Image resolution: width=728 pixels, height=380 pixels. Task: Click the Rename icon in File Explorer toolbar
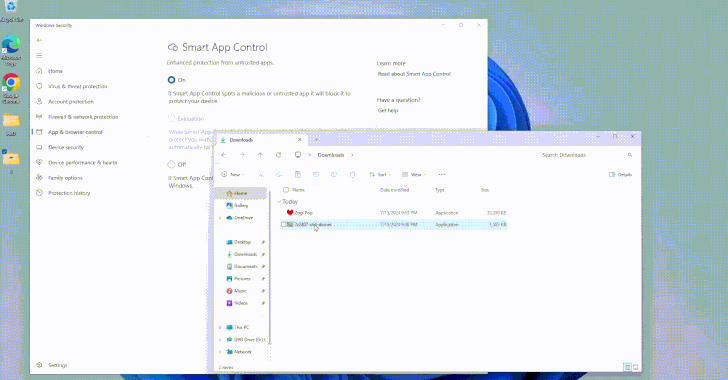pos(316,175)
